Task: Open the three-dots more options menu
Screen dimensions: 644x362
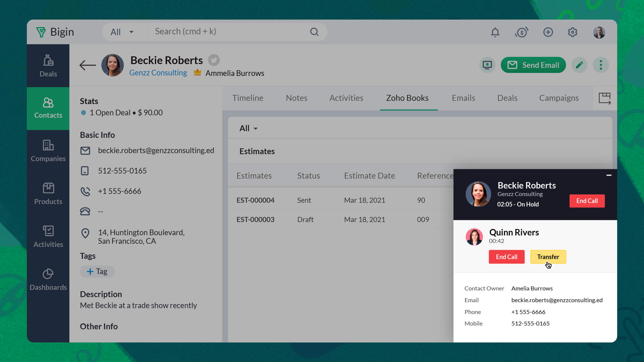Action: (x=601, y=65)
